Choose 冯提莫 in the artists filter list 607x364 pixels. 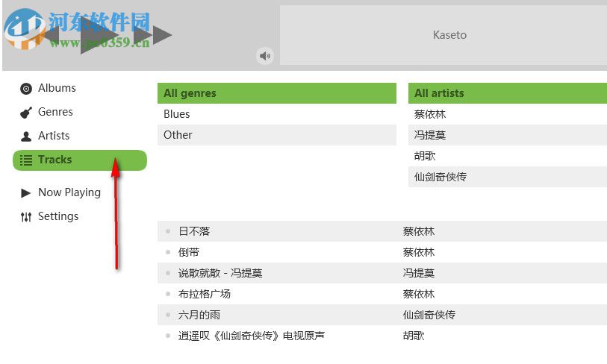tap(508, 135)
